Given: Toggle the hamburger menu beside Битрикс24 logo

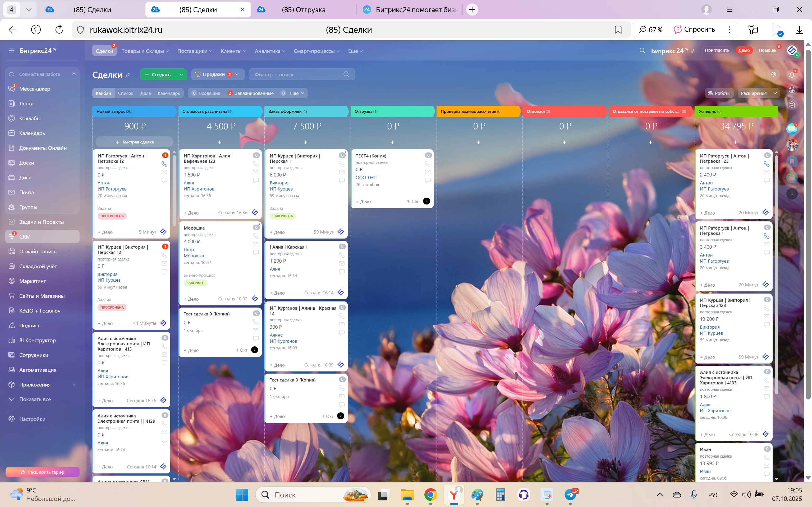Looking at the screenshot, I should (12, 51).
